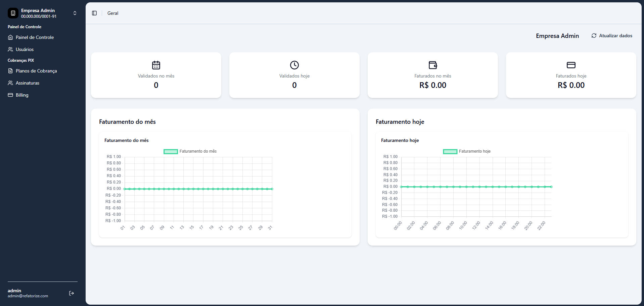Screen dimensions: 644x306
Task: Click Faturados no mês R$ 0.00 value
Action: coord(433,85)
